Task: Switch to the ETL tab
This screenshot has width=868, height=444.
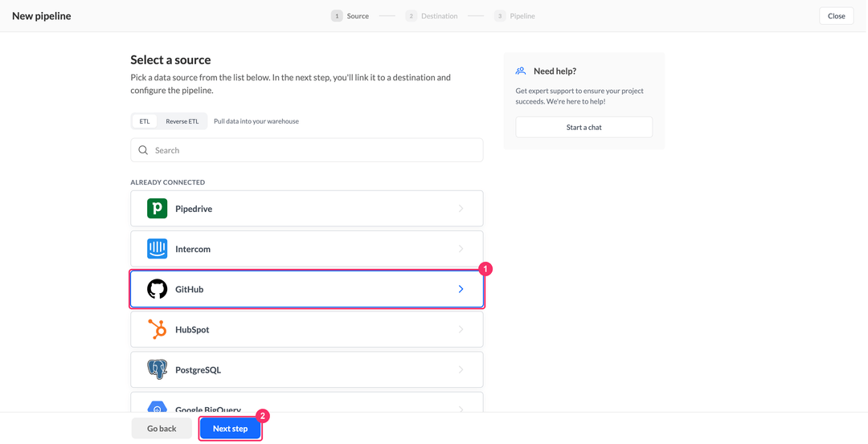Action: pyautogui.click(x=145, y=121)
